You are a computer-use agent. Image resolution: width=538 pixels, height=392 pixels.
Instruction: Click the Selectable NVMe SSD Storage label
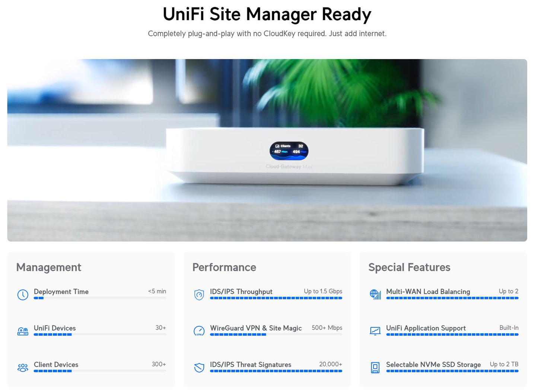pyautogui.click(x=433, y=364)
